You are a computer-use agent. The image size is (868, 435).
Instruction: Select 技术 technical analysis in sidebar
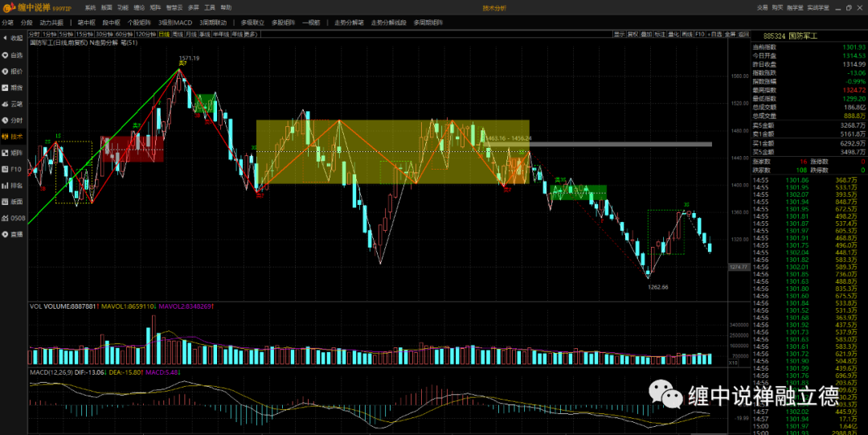pos(13,137)
